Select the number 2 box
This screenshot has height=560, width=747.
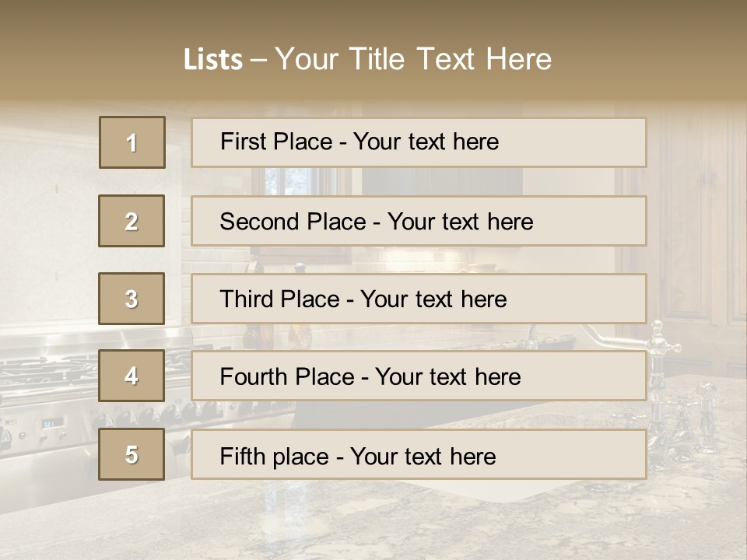tap(132, 221)
